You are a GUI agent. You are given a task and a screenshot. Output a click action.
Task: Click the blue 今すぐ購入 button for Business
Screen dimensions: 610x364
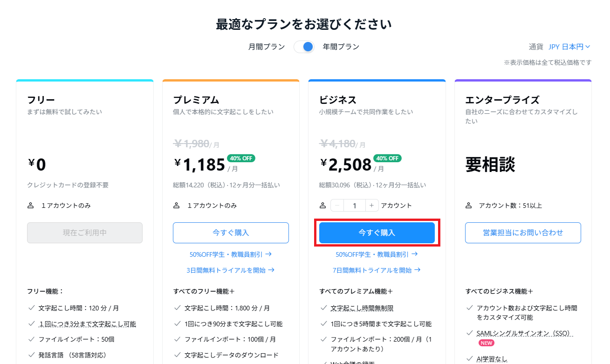coord(377,233)
